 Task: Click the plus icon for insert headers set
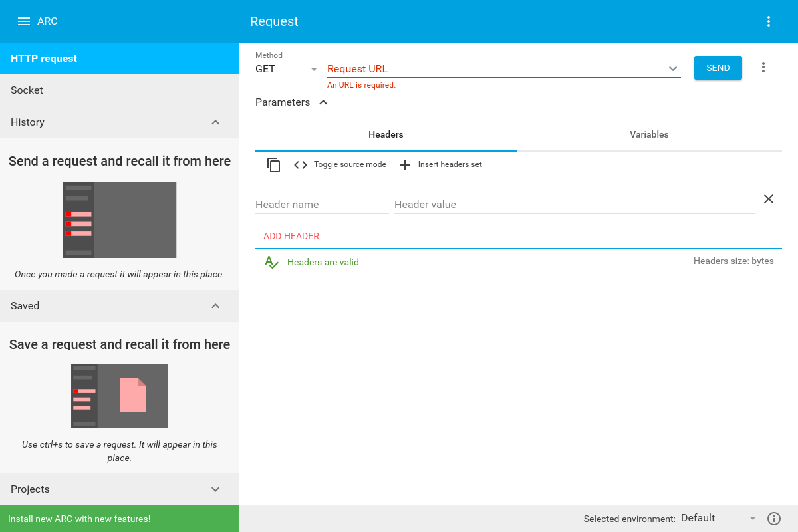405,165
